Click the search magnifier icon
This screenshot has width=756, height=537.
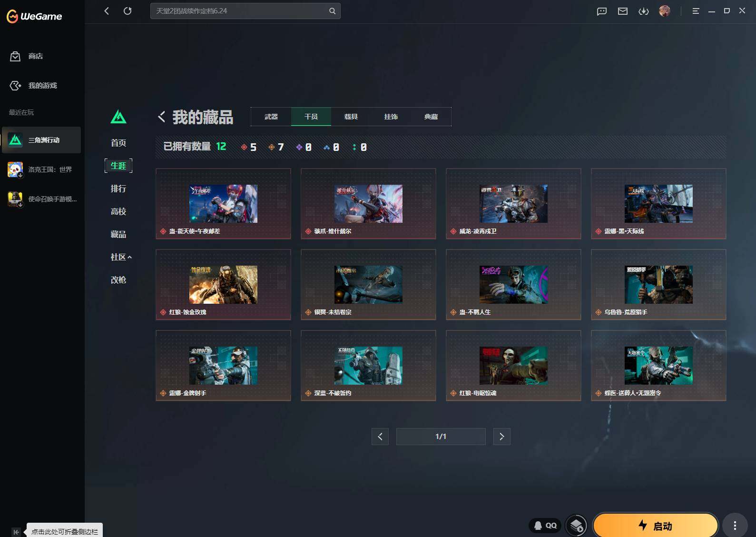point(332,11)
